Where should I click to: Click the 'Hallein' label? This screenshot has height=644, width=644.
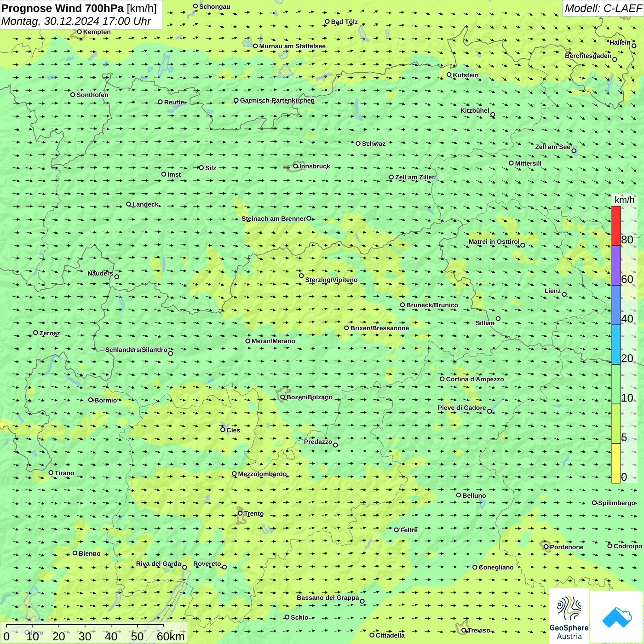point(620,42)
